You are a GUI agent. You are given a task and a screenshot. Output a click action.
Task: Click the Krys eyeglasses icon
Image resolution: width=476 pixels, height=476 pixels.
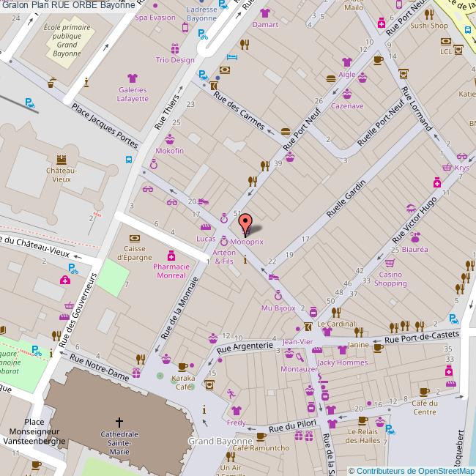(462, 156)
